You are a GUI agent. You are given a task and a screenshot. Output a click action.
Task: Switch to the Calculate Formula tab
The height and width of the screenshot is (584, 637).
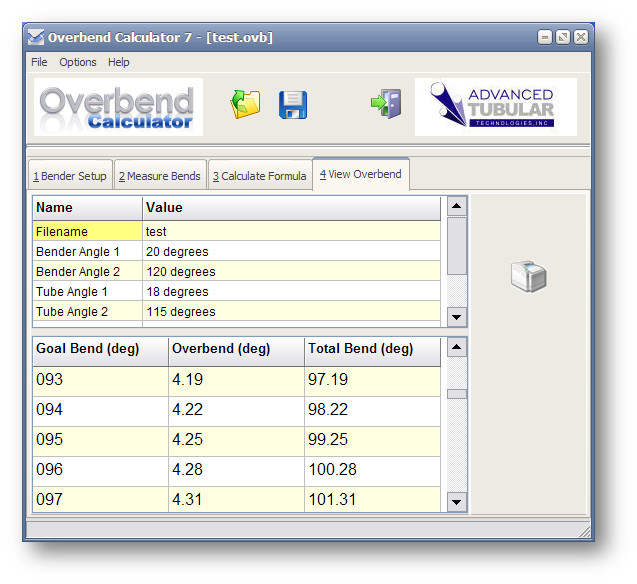tap(260, 176)
